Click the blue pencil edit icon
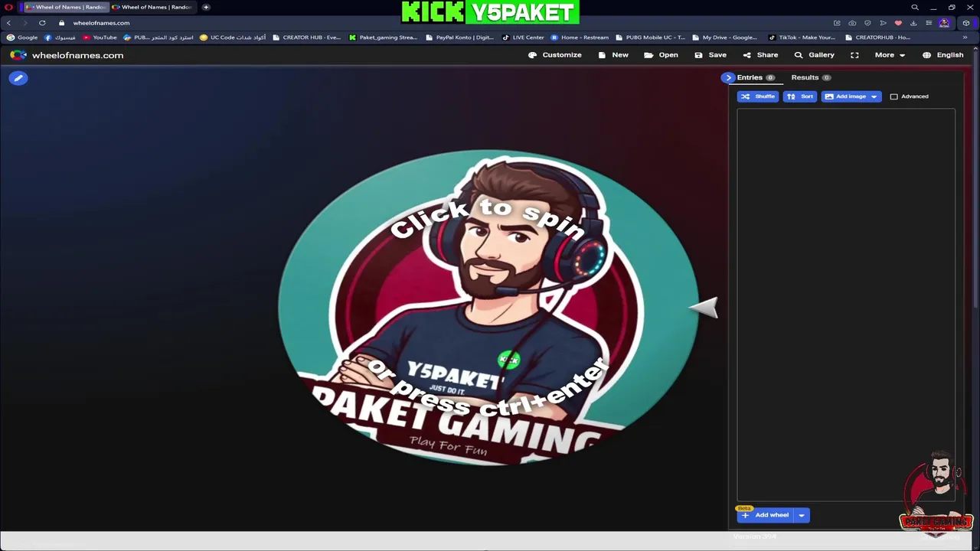This screenshot has height=551, width=980. [18, 78]
